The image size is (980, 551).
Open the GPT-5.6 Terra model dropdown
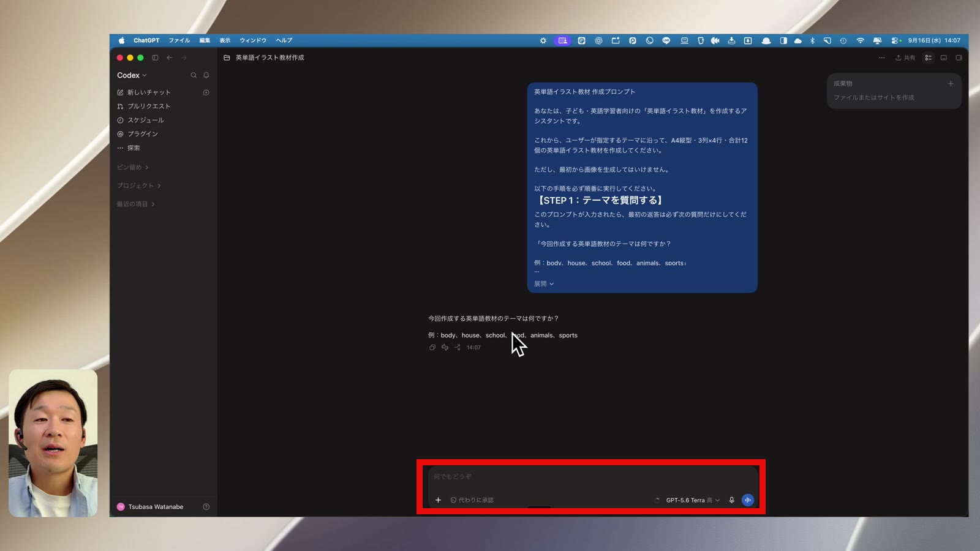pyautogui.click(x=693, y=500)
